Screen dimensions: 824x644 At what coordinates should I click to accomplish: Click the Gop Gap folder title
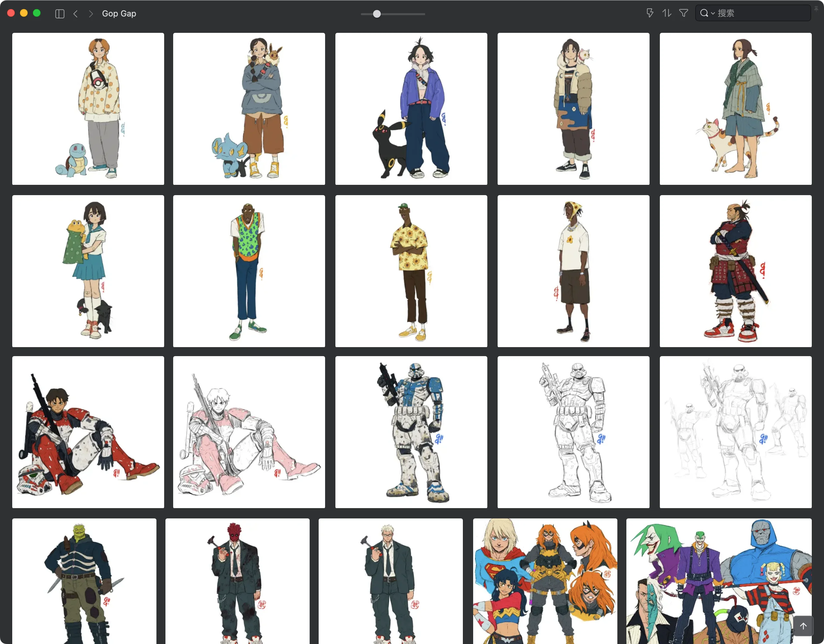pos(119,14)
